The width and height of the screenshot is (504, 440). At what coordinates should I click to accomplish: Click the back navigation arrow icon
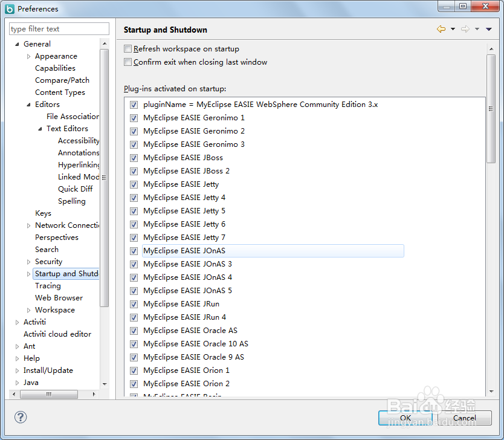(x=441, y=29)
